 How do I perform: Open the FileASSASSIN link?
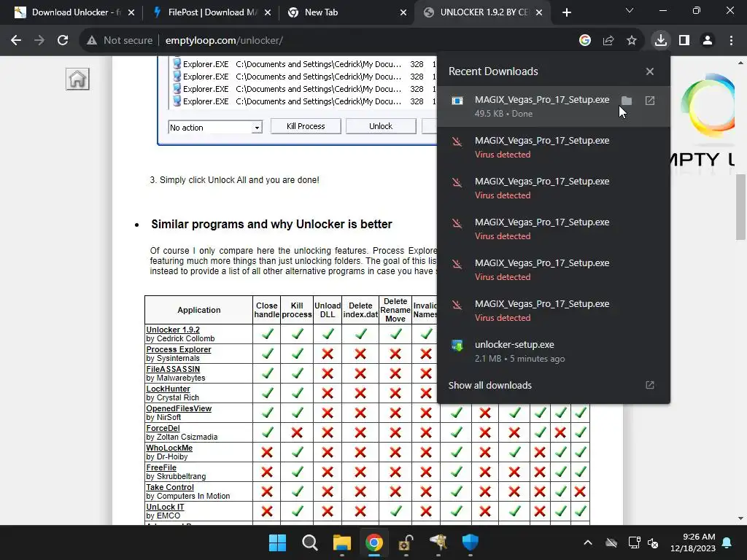click(173, 369)
